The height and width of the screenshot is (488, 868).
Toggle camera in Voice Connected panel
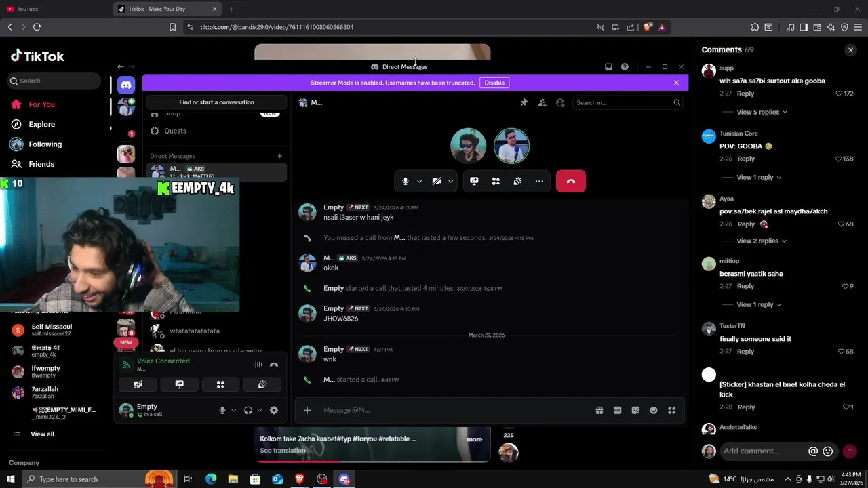point(138,384)
